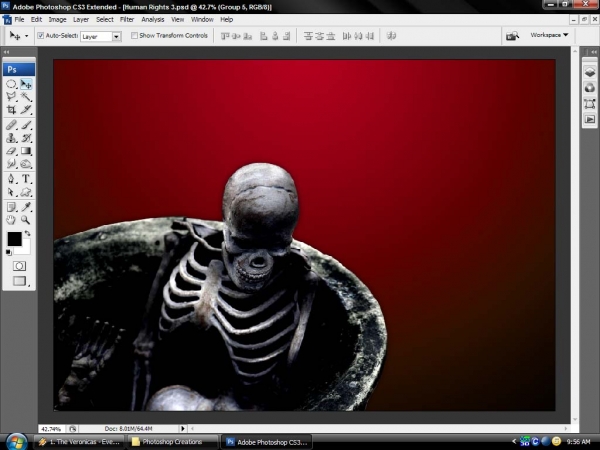The height and width of the screenshot is (450, 600).
Task: Click Align Left Edges icon
Action: 264,36
